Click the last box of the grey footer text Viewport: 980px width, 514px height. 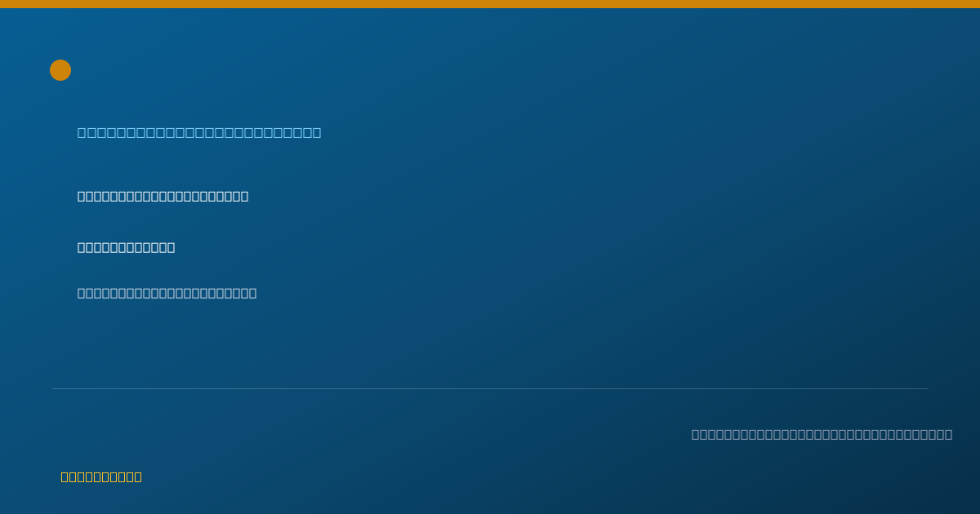click(948, 434)
